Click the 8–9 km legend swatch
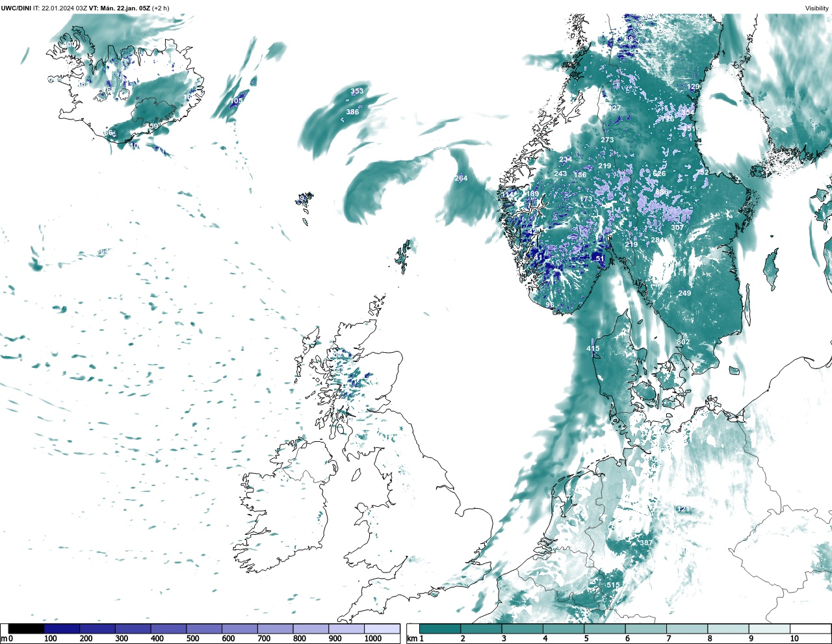 728,628
